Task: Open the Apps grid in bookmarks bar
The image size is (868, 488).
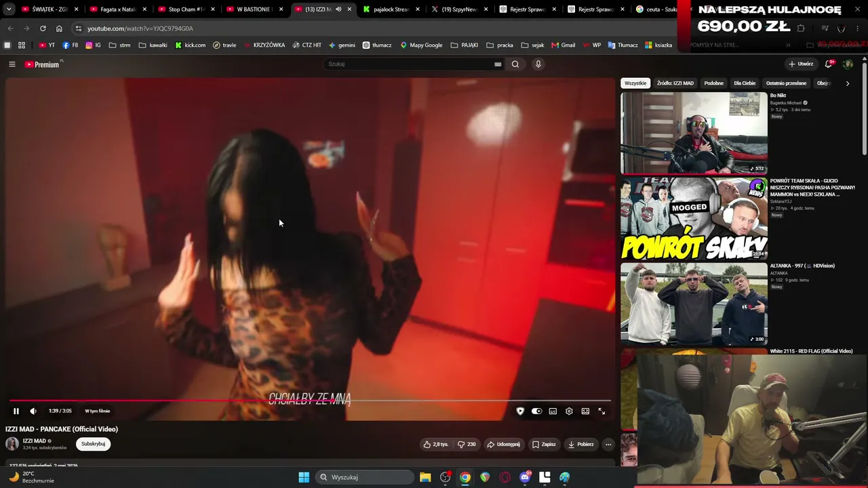Action: tap(22, 45)
